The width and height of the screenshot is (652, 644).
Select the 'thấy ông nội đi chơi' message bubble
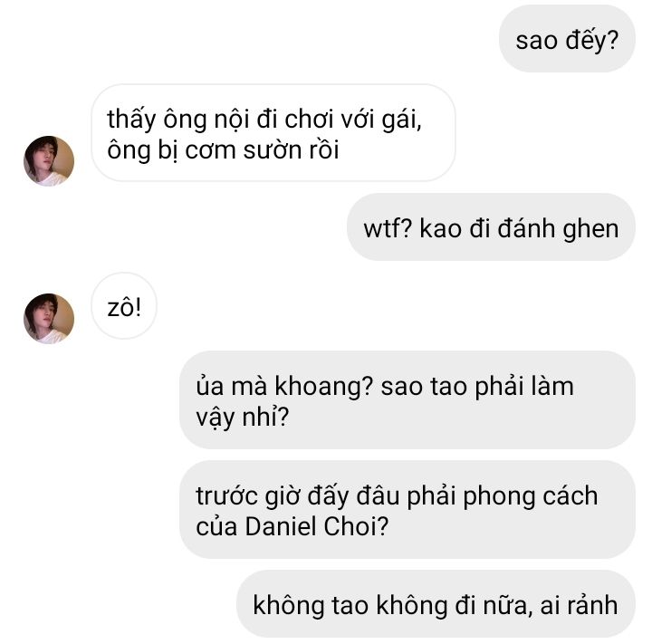click(273, 133)
